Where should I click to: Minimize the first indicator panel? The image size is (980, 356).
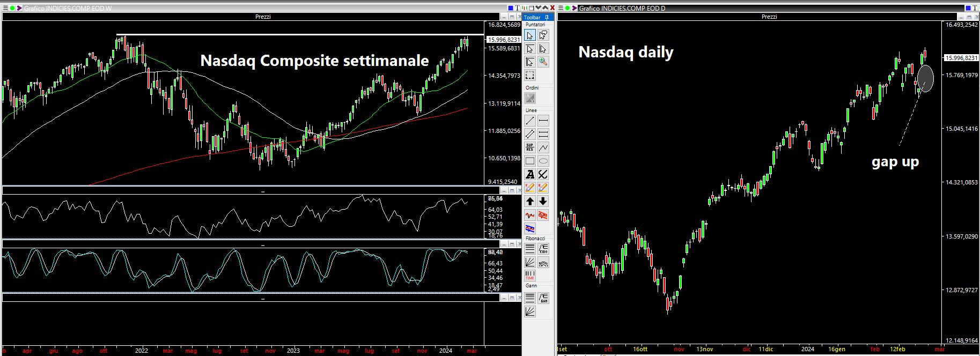(505, 190)
